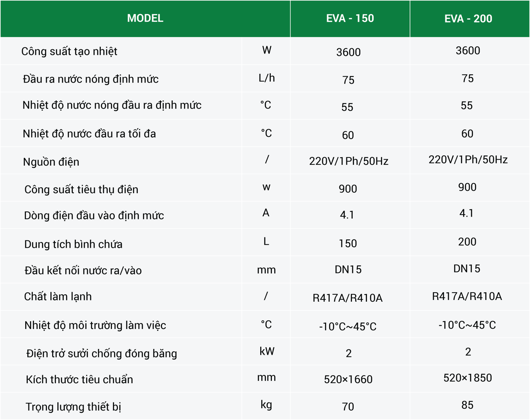Click R417A/R410A value under EVA - 200
The width and height of the screenshot is (530, 420).
click(x=467, y=296)
